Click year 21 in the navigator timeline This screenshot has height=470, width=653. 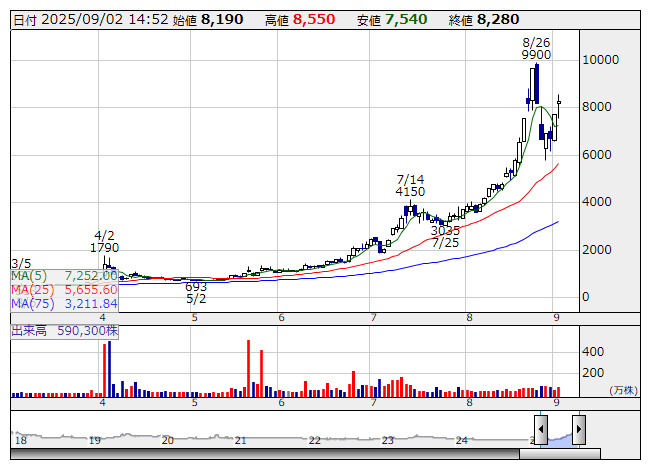click(241, 440)
